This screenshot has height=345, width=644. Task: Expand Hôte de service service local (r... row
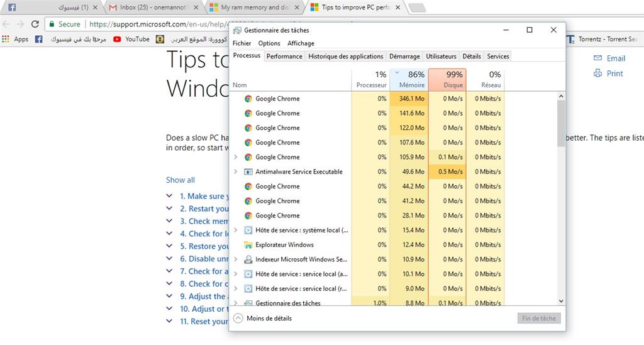[x=236, y=288]
